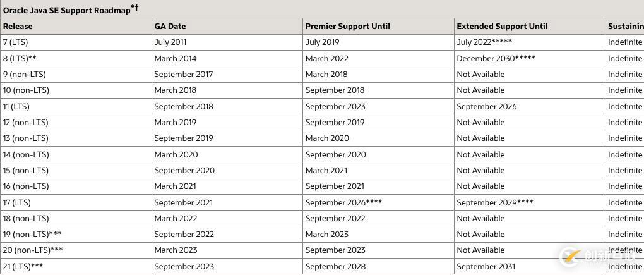Click the "19 (non-LTS)***" release cell
Viewport: 644px width, 275px height.
[x=32, y=234]
